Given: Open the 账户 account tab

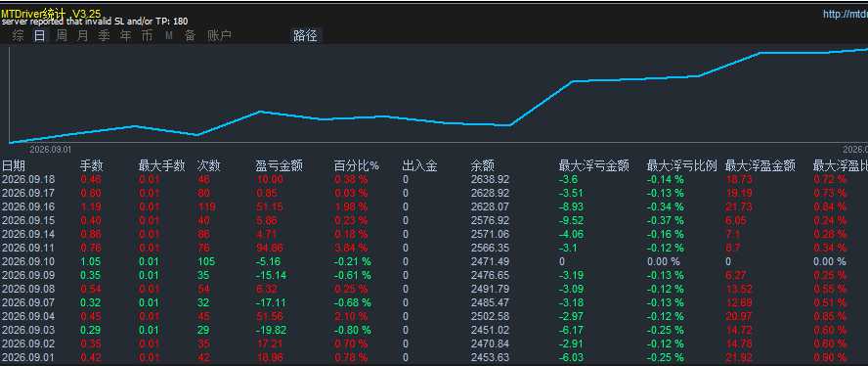Looking at the screenshot, I should [219, 36].
